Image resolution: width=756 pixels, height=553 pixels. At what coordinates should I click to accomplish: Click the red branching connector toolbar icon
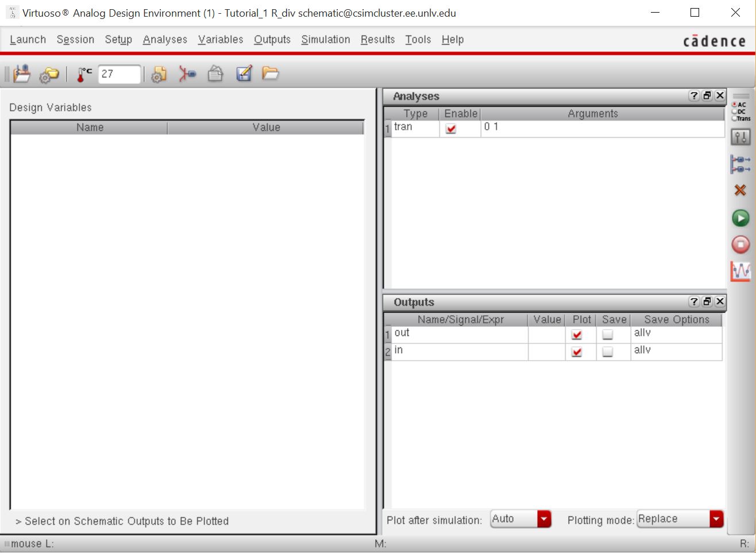187,74
